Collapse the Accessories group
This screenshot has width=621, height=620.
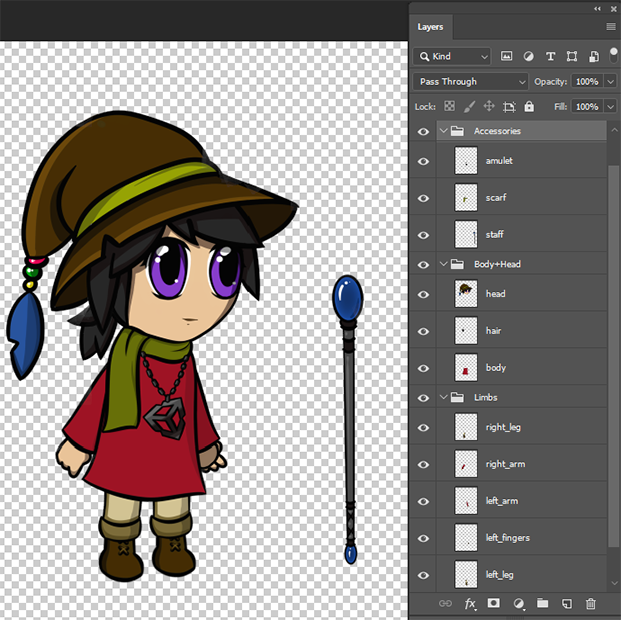tap(443, 131)
